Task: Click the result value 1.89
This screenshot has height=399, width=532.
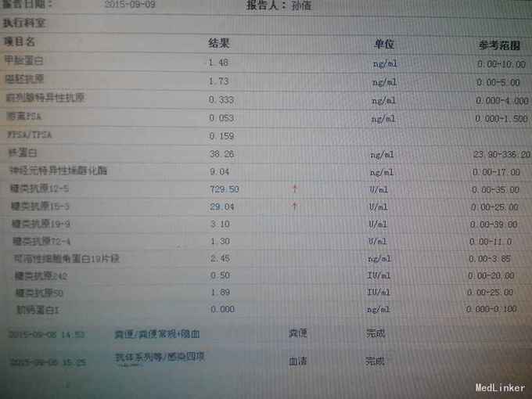Action: [x=221, y=292]
